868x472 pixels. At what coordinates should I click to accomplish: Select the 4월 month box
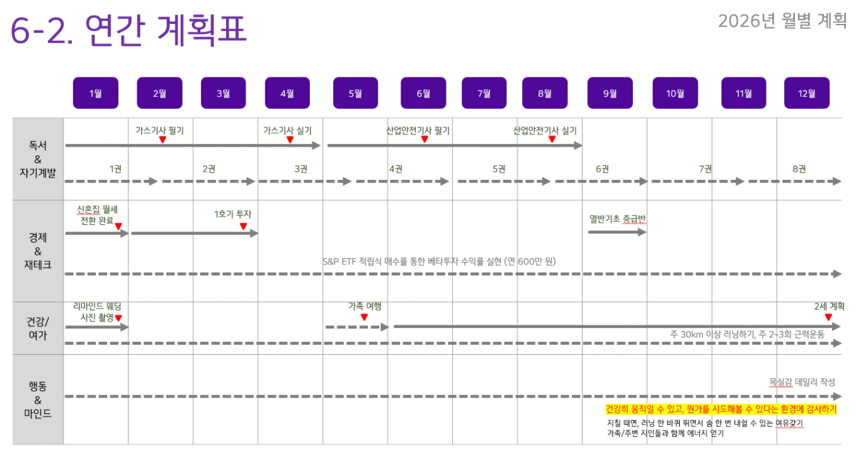[287, 93]
